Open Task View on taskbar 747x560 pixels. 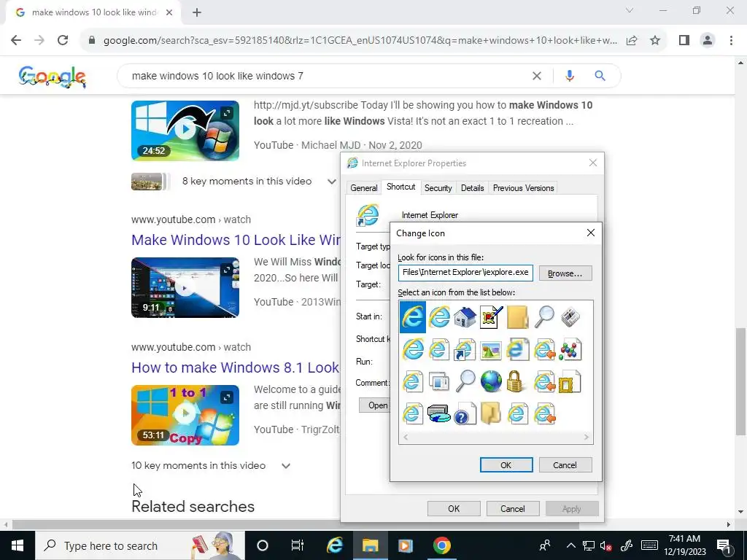pyautogui.click(x=298, y=545)
